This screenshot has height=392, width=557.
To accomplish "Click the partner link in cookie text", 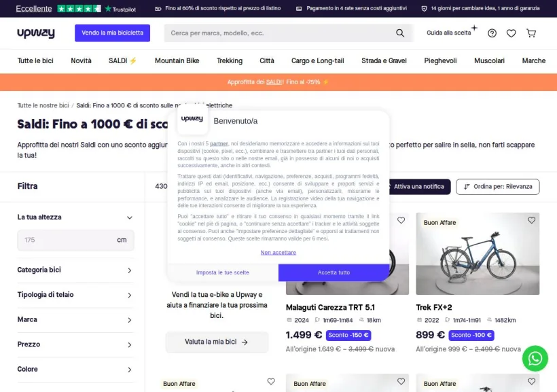I will pos(219,143).
